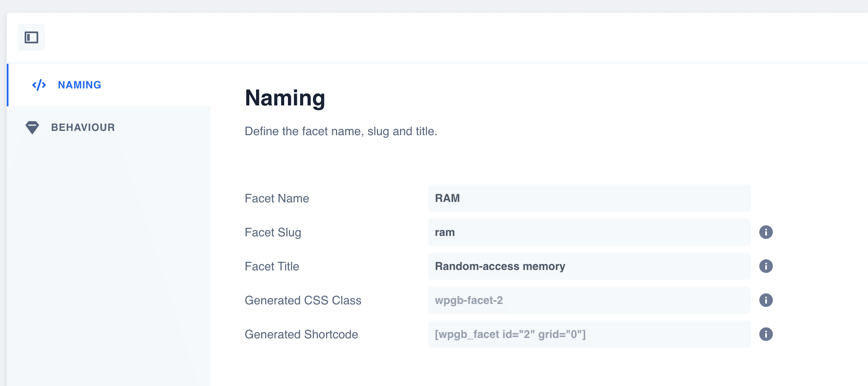Click the Facet Slug label
The height and width of the screenshot is (386, 868).
273,233
